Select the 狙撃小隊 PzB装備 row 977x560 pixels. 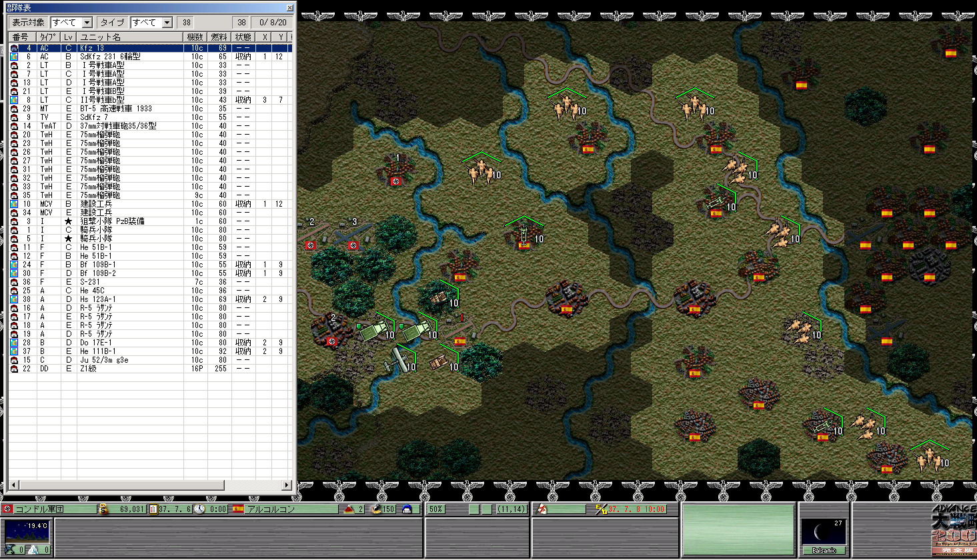click(x=150, y=221)
